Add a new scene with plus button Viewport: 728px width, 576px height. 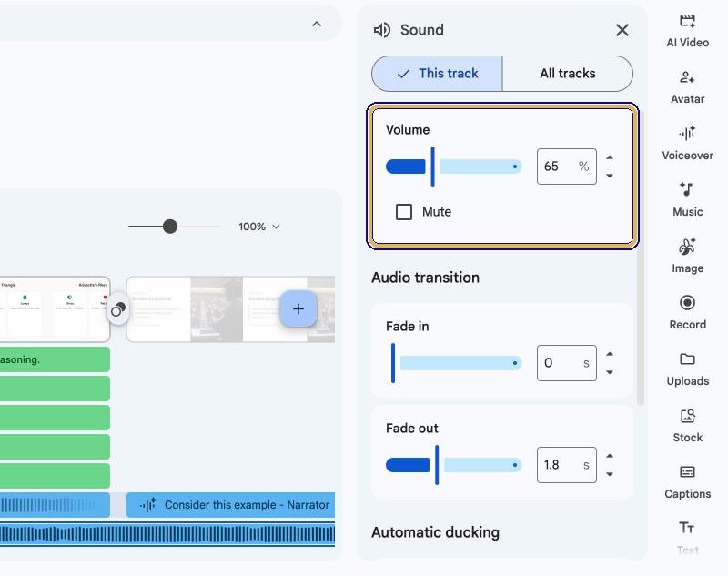pyautogui.click(x=298, y=309)
